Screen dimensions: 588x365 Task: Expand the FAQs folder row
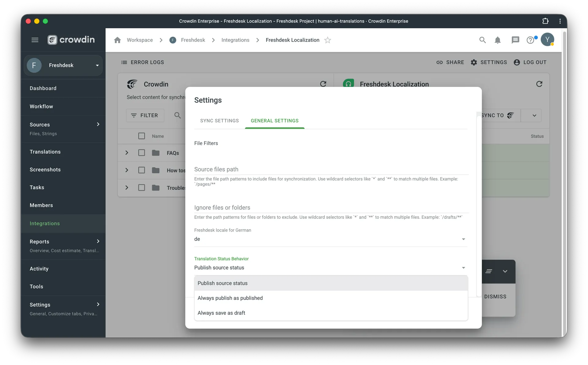126,153
